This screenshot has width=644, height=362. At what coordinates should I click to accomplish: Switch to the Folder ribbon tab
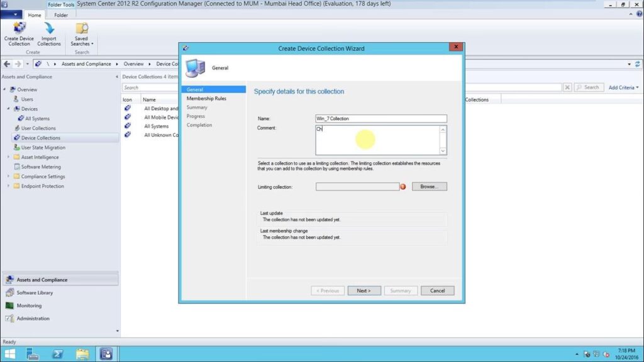(x=61, y=15)
